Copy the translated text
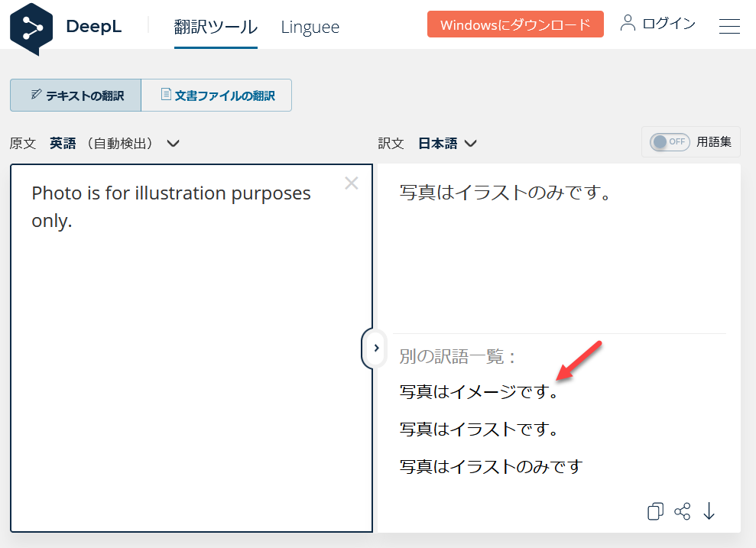 tap(655, 512)
